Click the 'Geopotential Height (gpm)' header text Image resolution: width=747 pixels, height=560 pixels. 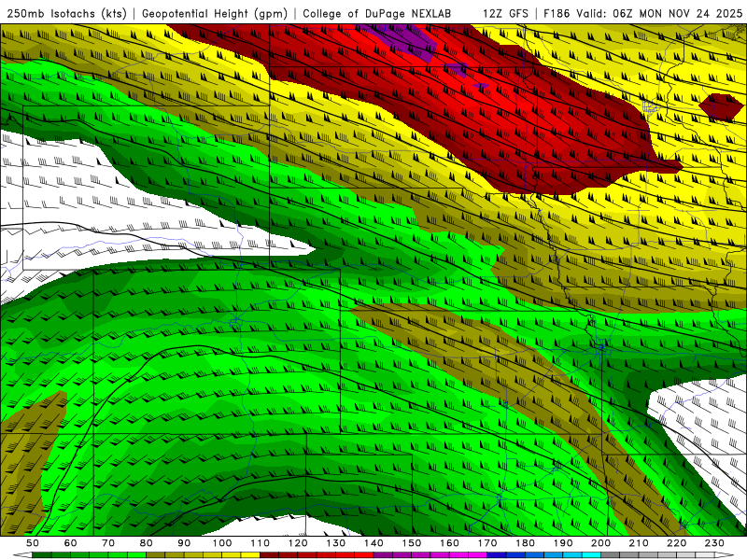(x=215, y=13)
